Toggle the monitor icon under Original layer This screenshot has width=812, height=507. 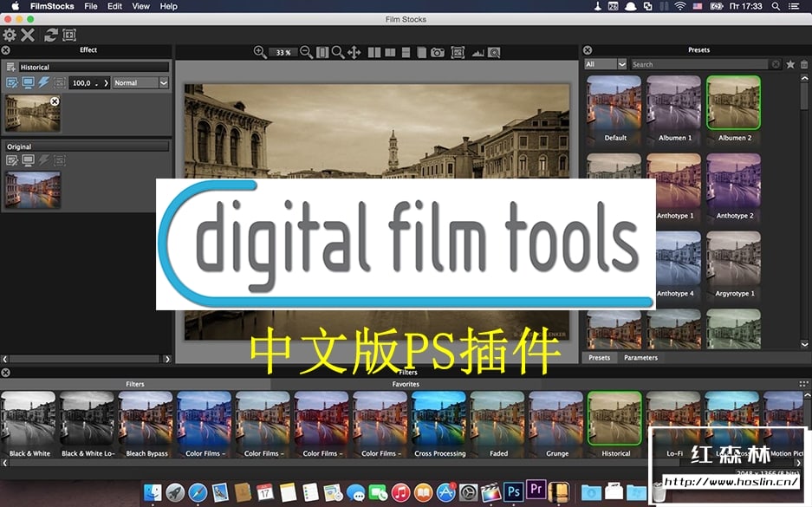(28, 160)
